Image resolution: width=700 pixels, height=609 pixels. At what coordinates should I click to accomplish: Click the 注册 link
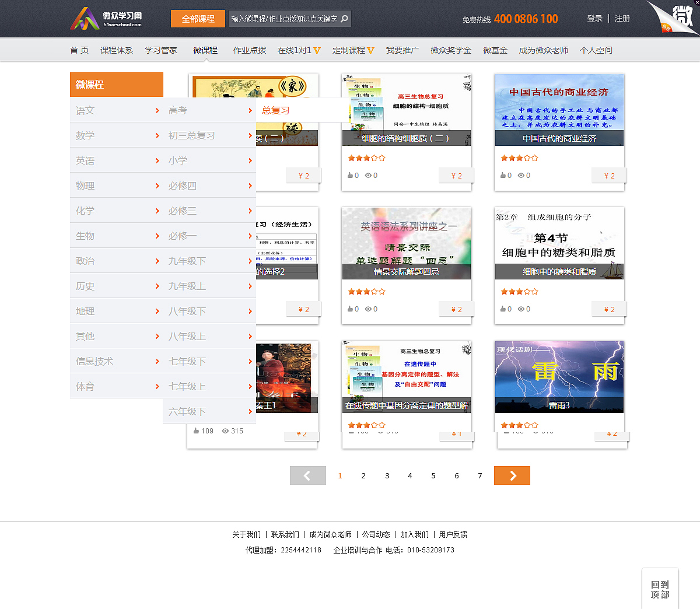tap(622, 19)
